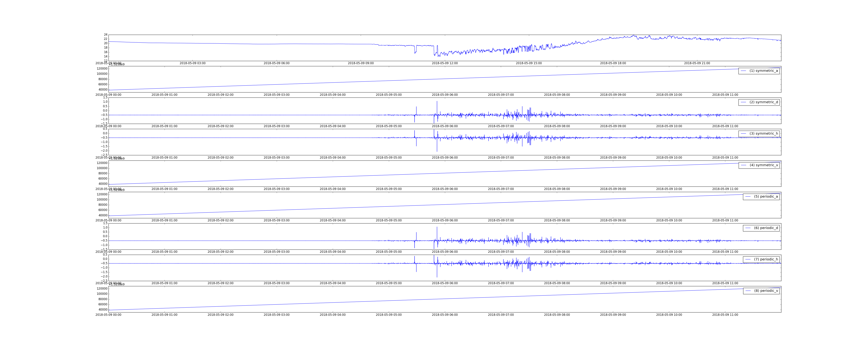868x347 pixels.
Task: Click the (6) periodic_d legend label
Action: click(766, 228)
